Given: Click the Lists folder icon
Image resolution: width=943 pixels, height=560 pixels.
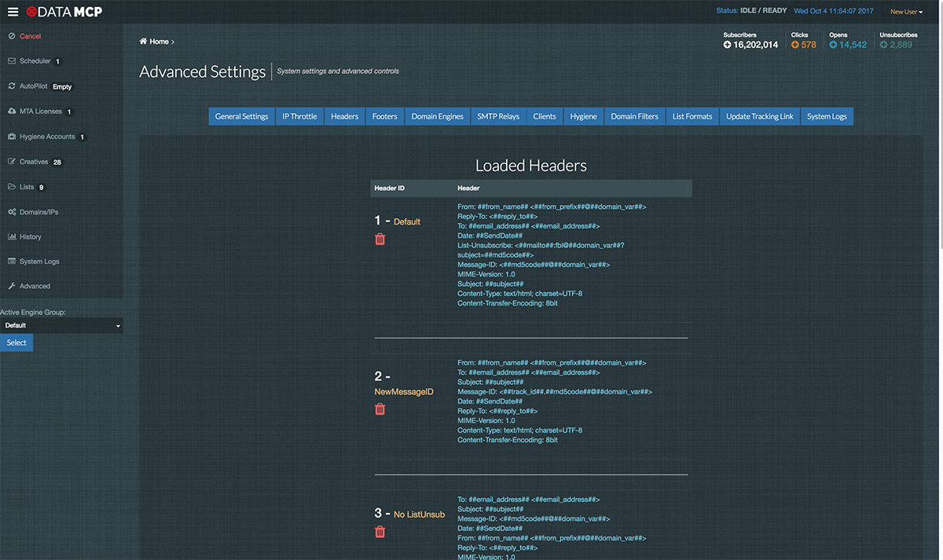Looking at the screenshot, I should (12, 187).
